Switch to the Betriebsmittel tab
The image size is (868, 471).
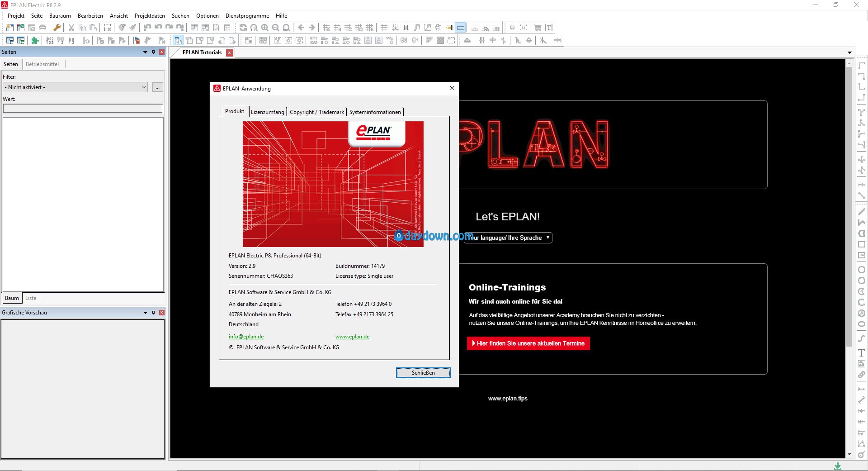click(42, 64)
